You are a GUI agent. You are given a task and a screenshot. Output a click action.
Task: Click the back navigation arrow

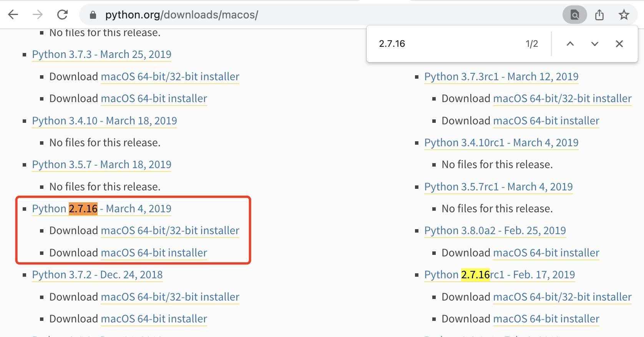point(13,14)
